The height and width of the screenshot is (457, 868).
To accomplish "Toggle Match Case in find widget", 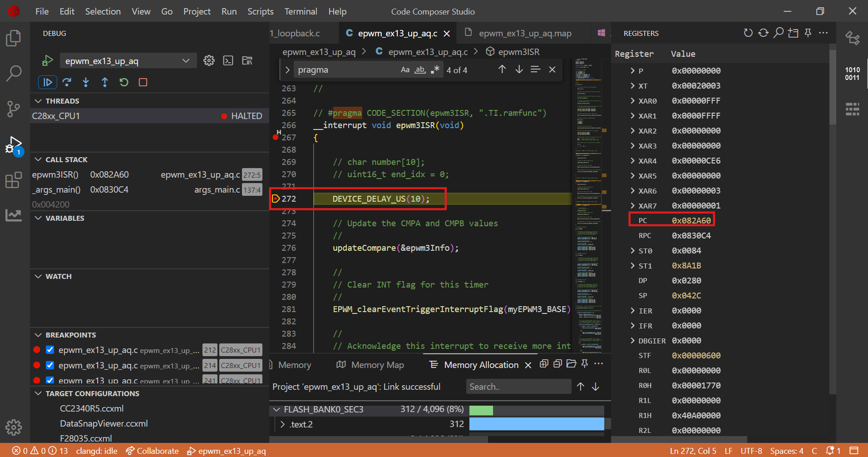I will (x=405, y=70).
